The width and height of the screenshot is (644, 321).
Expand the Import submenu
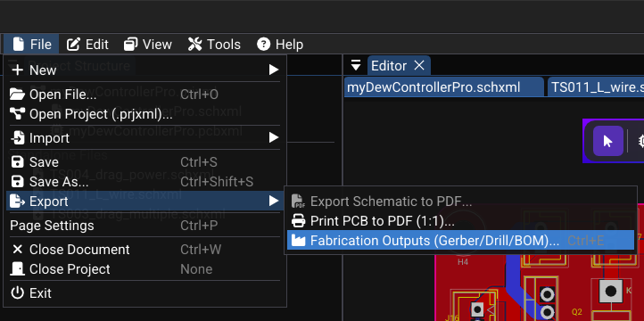(144, 138)
